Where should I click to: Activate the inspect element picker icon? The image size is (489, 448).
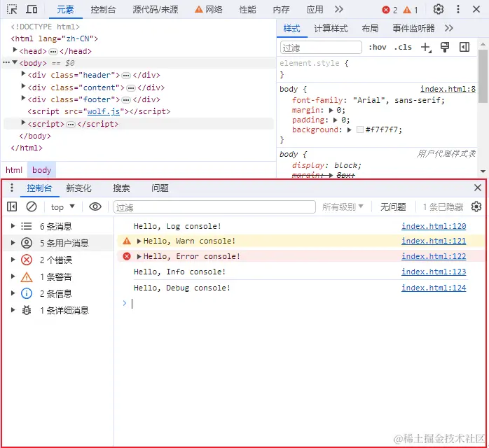coord(12,9)
